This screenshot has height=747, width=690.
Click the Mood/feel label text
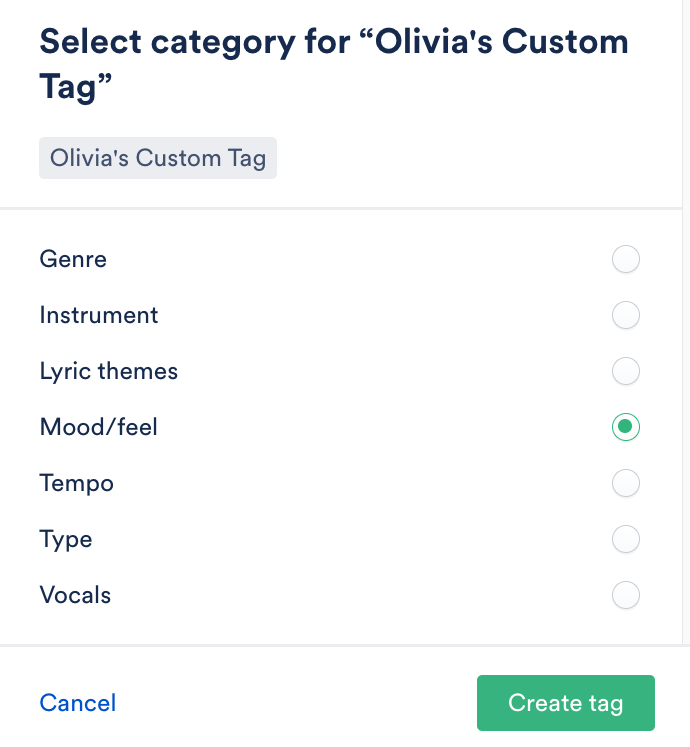click(99, 428)
